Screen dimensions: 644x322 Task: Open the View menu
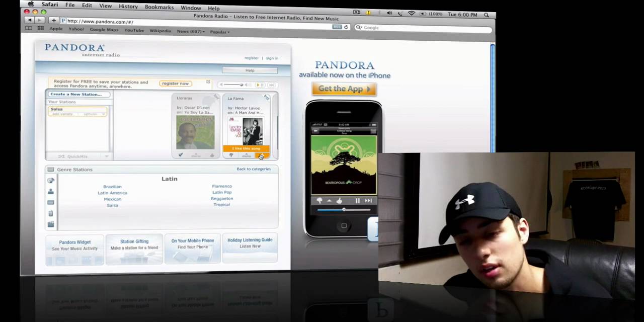click(x=106, y=6)
